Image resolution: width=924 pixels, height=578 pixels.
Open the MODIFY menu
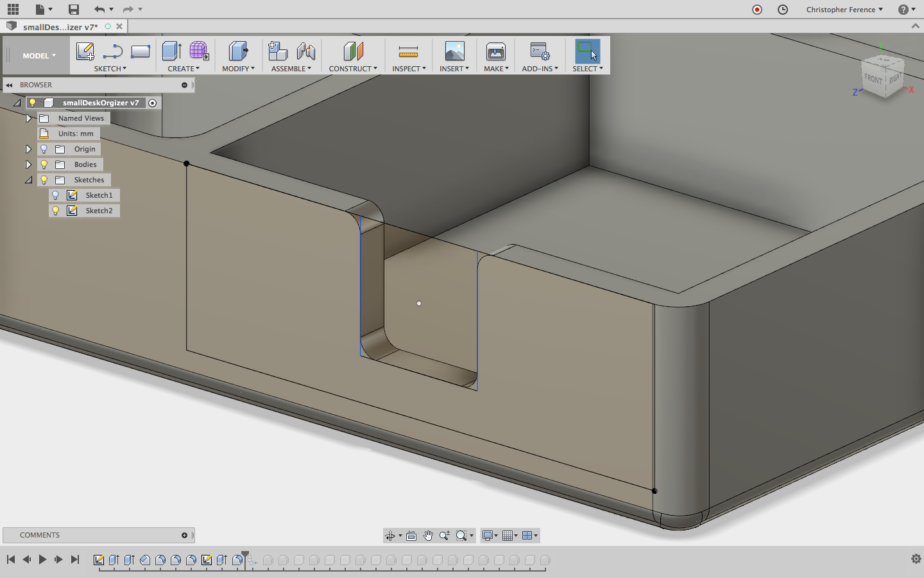(238, 69)
